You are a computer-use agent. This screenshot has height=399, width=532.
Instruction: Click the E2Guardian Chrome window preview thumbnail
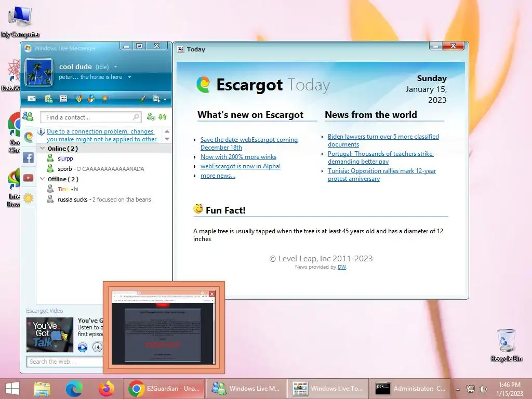pos(164,327)
